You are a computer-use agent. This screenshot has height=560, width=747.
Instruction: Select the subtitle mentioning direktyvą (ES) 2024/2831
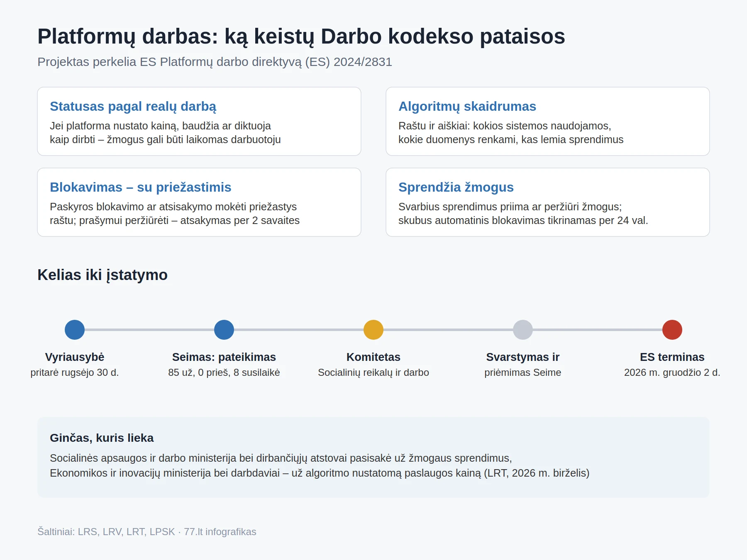click(215, 62)
